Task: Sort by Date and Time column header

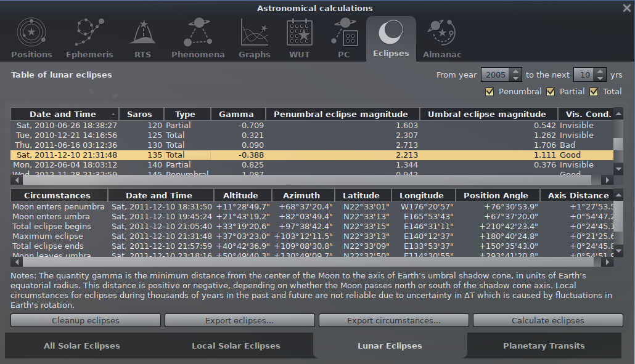Action: click(x=63, y=114)
